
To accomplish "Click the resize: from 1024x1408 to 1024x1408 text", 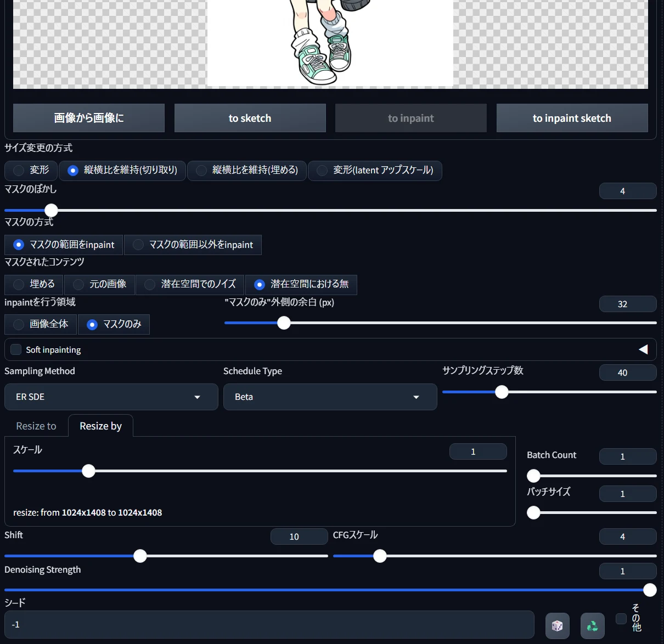I will tap(88, 512).
